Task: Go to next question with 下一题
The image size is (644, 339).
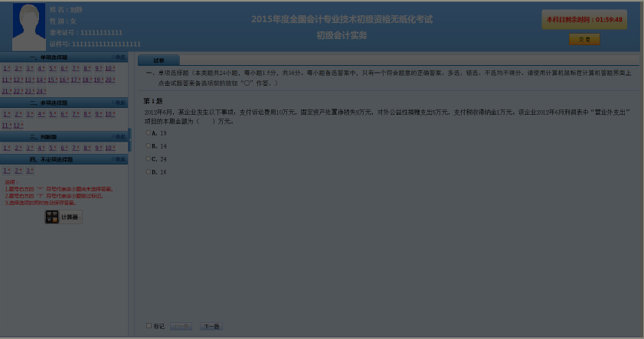Action: click(x=211, y=326)
